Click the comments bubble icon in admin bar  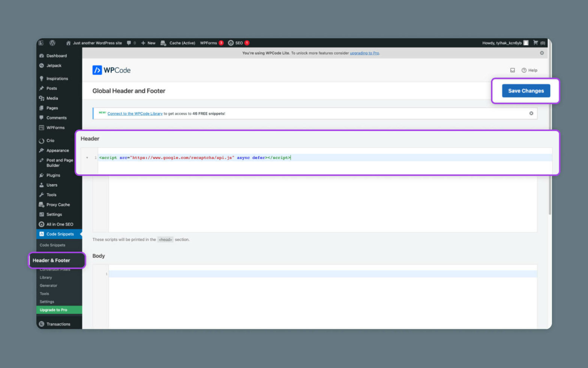coord(129,43)
